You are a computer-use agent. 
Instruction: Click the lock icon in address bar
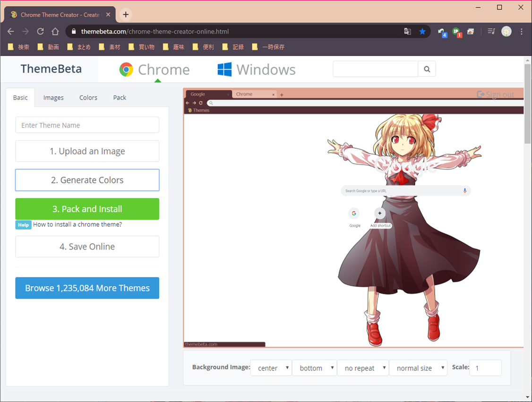click(x=74, y=32)
